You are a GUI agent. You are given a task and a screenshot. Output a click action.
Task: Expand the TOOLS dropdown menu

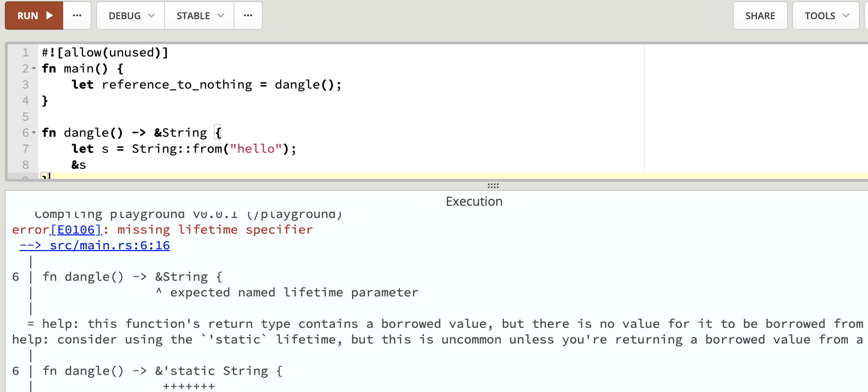[x=825, y=16]
